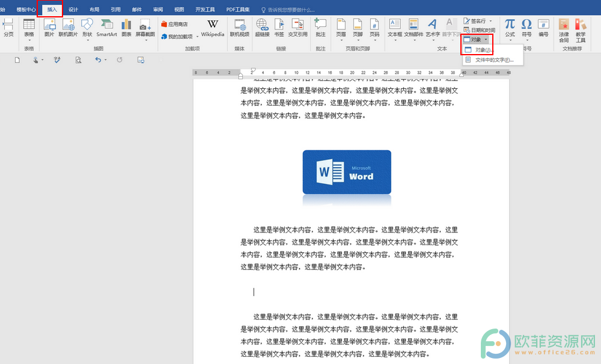
Task: Switch to the 引用 tab
Action: pyautogui.click(x=115, y=10)
